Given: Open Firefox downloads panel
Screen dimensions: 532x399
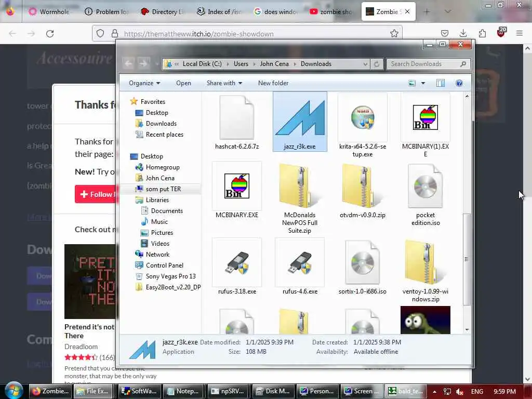Looking at the screenshot, I should [x=463, y=33].
